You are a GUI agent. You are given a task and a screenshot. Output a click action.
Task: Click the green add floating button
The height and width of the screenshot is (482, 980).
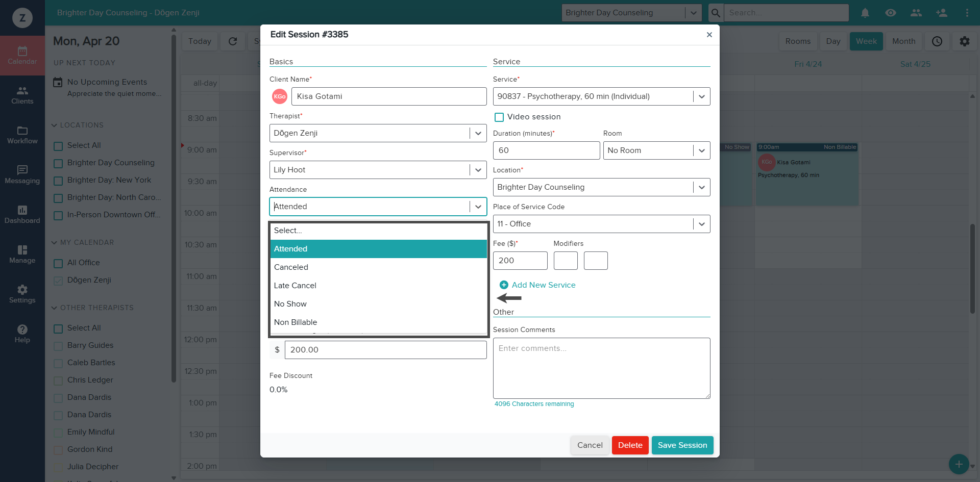point(959,464)
